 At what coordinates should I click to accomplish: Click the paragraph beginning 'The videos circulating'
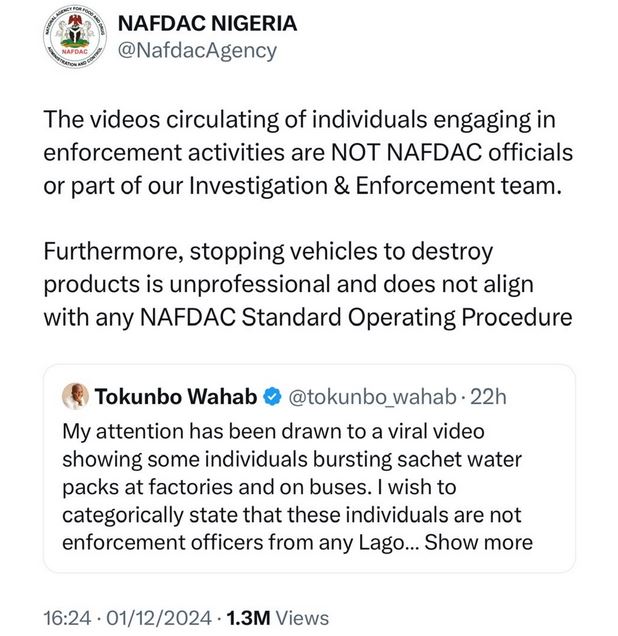pos(308,153)
